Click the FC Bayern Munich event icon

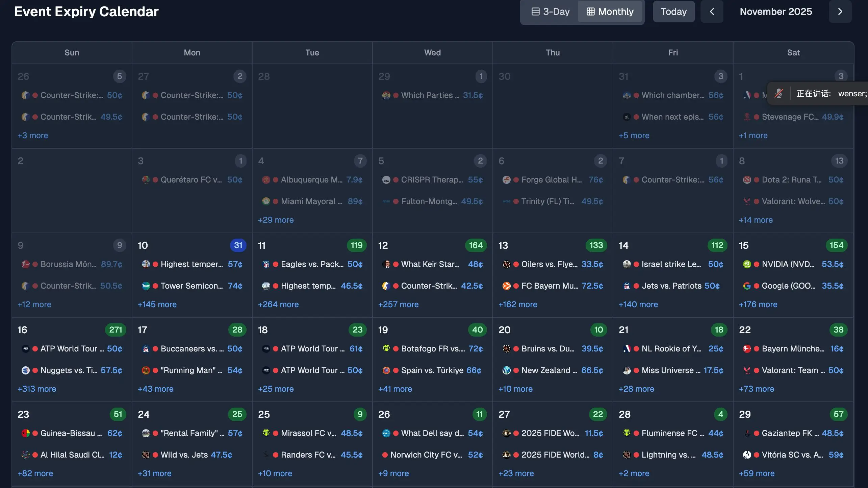tap(506, 286)
